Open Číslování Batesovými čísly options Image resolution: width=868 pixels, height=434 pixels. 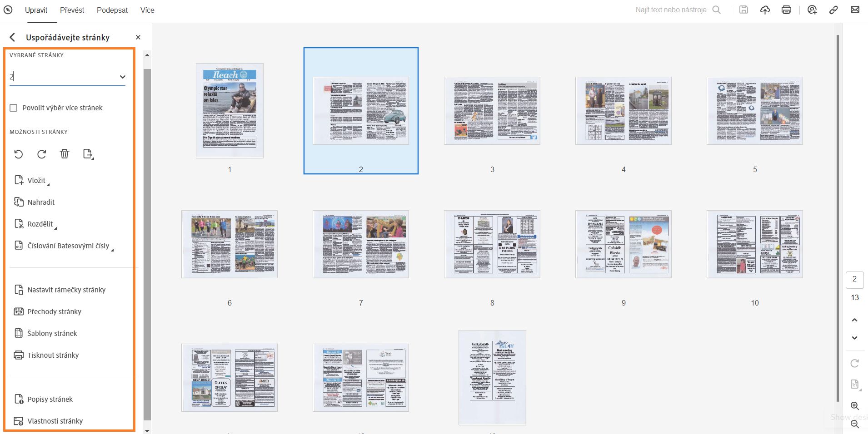[64, 246]
